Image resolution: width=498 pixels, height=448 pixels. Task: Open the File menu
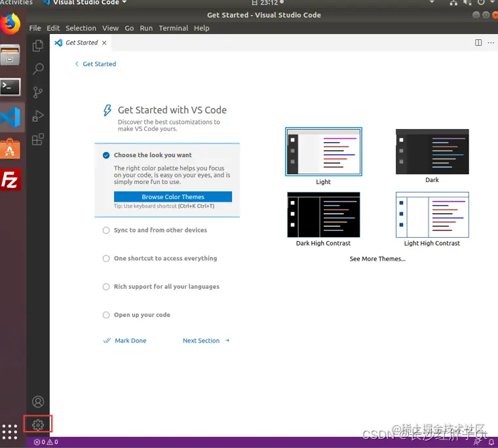[x=35, y=28]
